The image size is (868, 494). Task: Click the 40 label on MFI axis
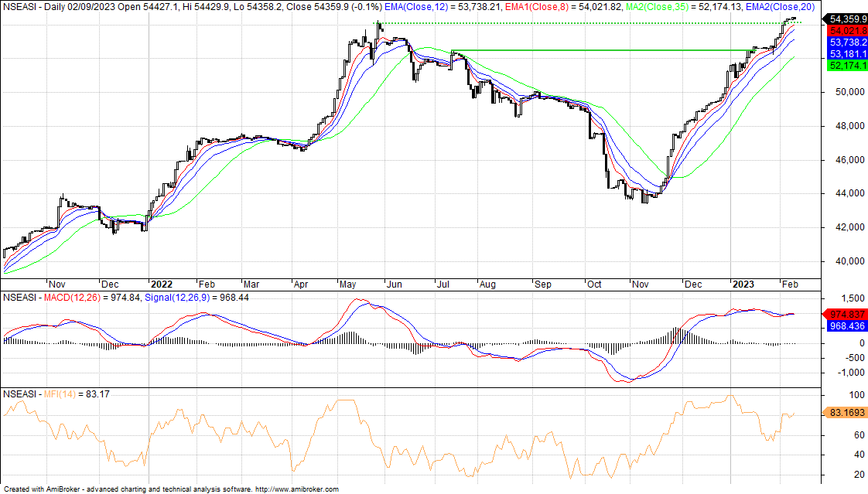click(859, 455)
